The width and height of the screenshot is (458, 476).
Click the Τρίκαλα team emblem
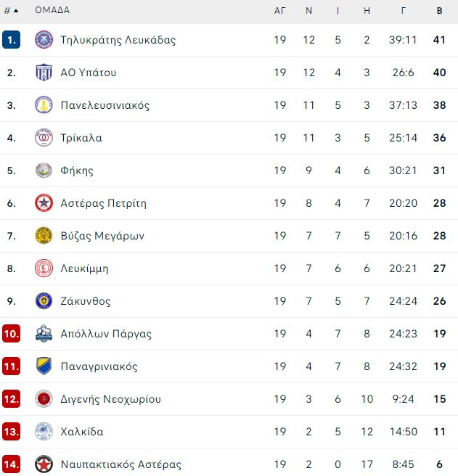point(44,138)
